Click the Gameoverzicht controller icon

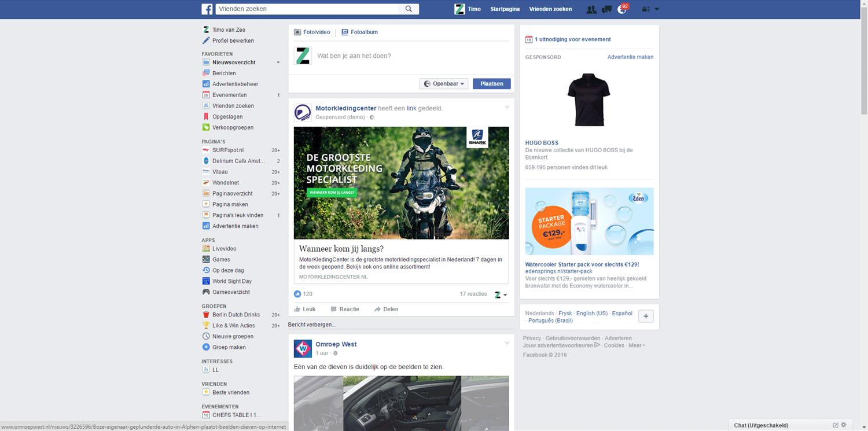click(x=206, y=292)
